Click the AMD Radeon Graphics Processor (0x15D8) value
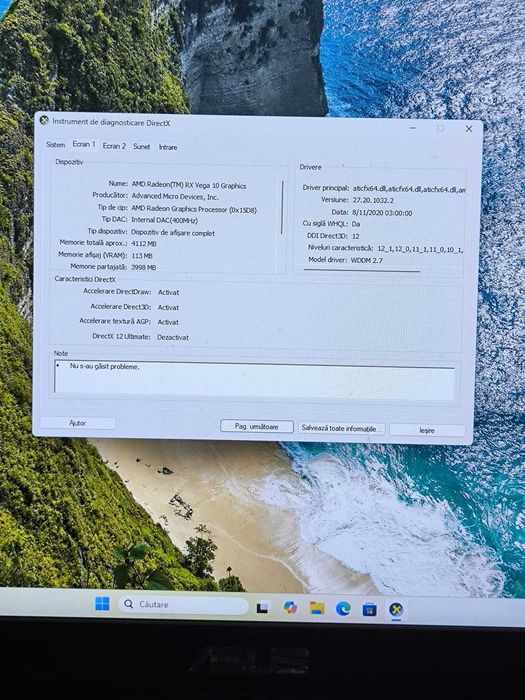Screen dimensions: 525x700 click(194, 209)
